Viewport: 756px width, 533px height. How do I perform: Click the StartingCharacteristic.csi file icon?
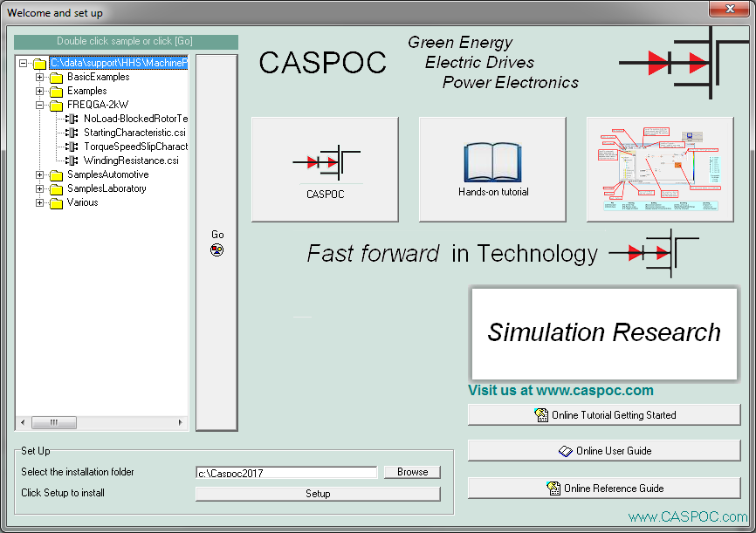[72, 133]
